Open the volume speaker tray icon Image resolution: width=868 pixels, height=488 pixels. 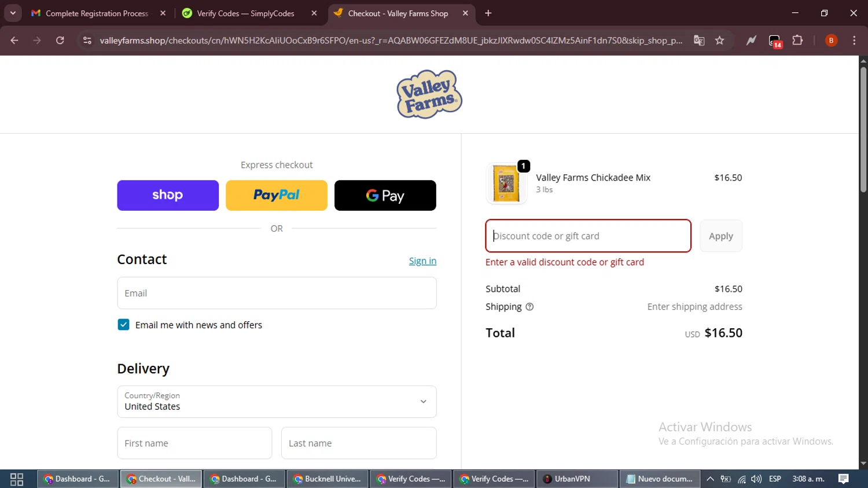[x=756, y=479]
